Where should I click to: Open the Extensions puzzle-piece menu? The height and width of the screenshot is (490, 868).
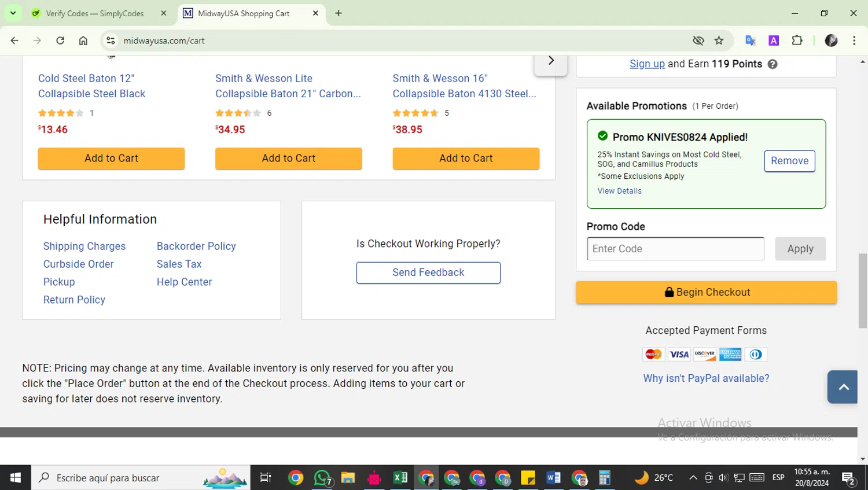pyautogui.click(x=797, y=40)
